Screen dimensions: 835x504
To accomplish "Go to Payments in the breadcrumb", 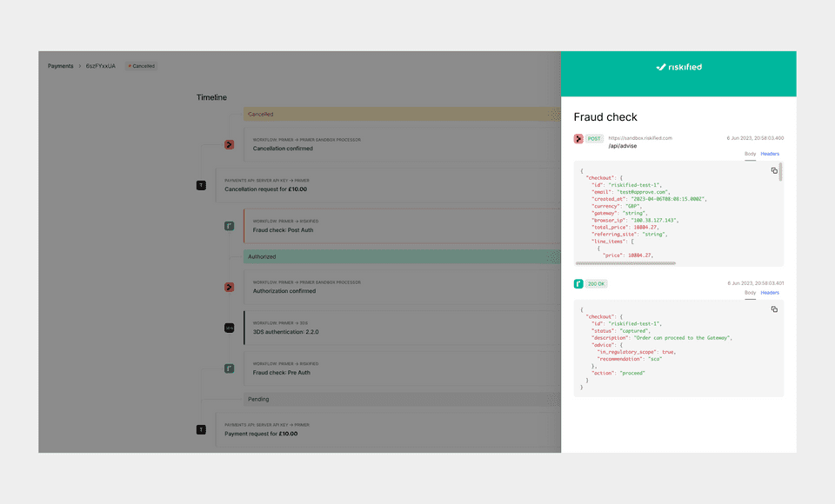I will (60, 66).
